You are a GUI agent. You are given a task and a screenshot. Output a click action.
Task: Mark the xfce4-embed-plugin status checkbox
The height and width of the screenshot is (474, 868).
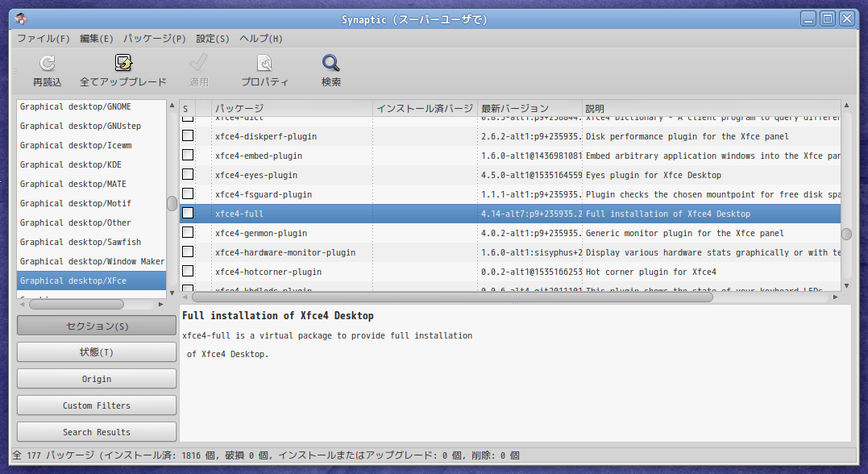click(x=188, y=155)
